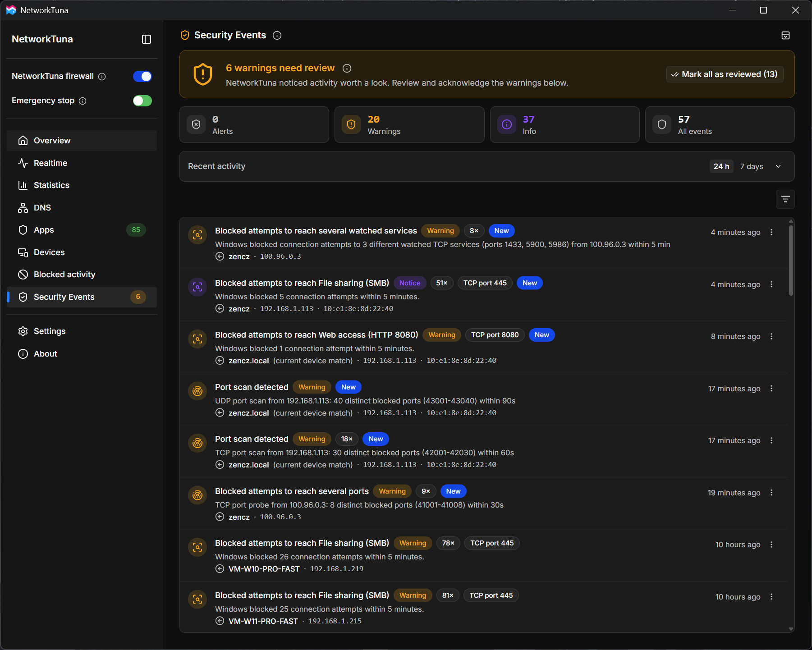Open the Blocked activity page

pos(82,275)
